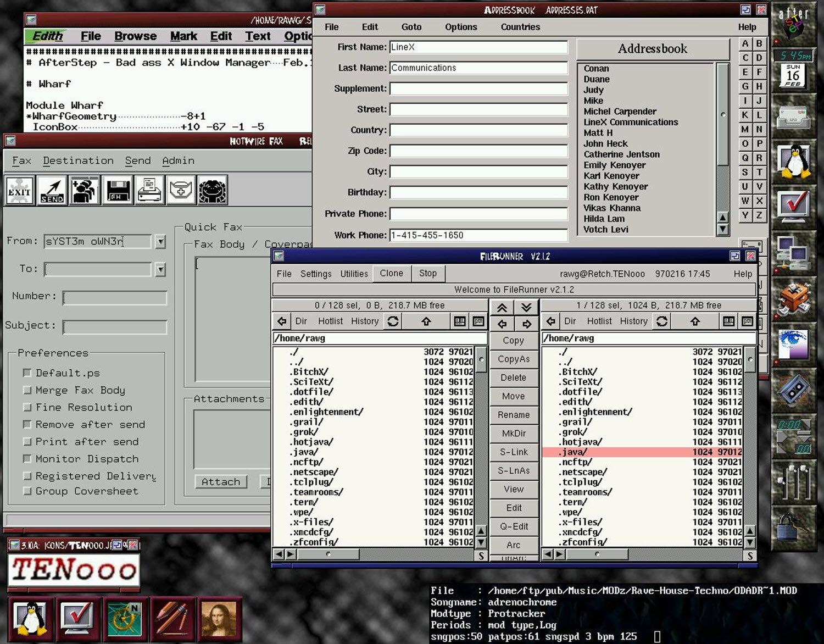
Task: Open the Countries menu in Addressbook
Action: (x=520, y=27)
